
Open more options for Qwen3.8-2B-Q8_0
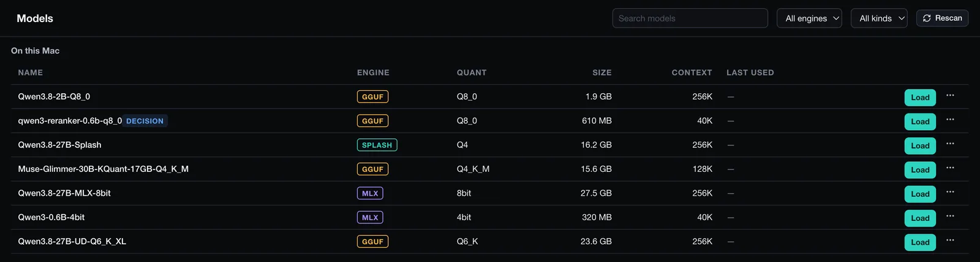pyautogui.click(x=950, y=96)
